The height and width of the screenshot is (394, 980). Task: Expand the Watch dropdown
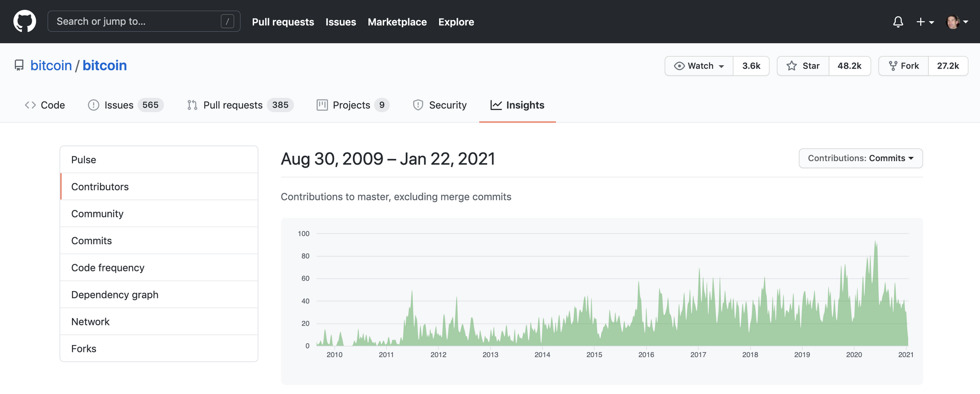click(x=699, y=66)
